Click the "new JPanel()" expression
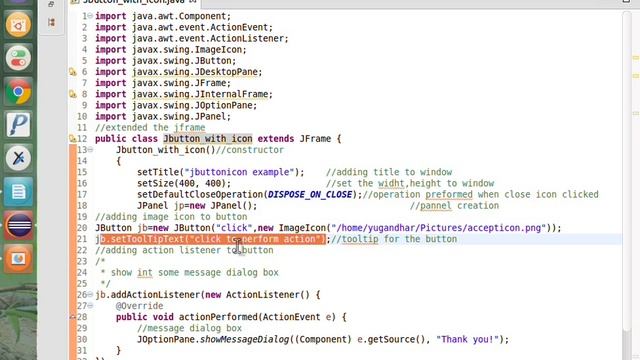640x360 pixels. pos(221,206)
